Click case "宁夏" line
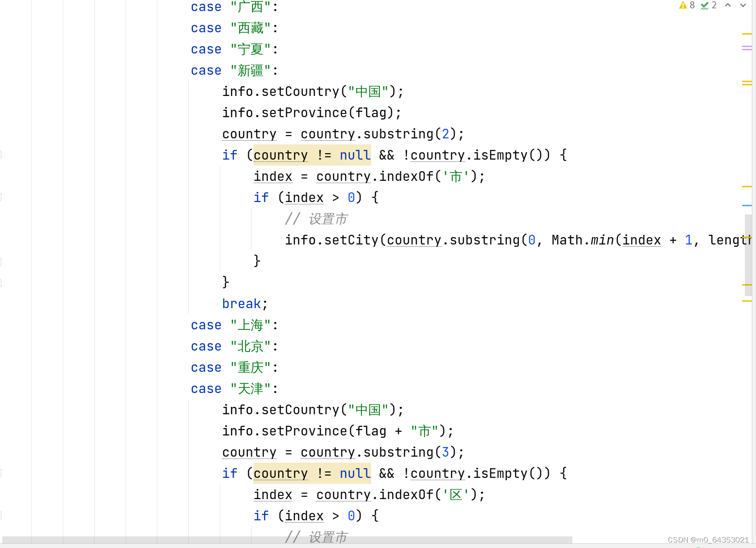 [x=234, y=49]
